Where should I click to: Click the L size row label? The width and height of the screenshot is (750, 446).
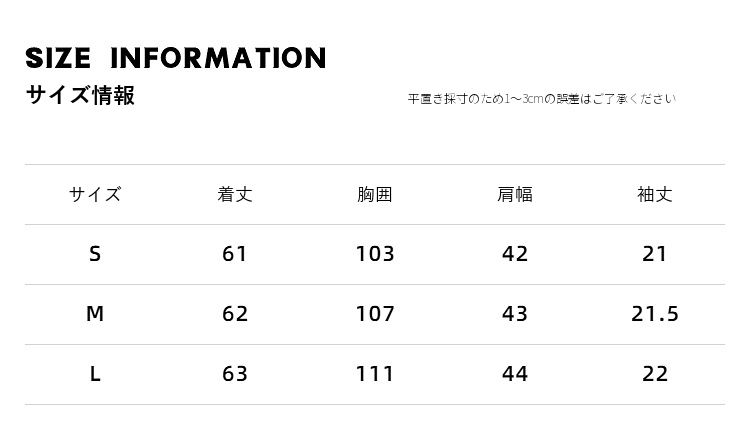click(95, 374)
